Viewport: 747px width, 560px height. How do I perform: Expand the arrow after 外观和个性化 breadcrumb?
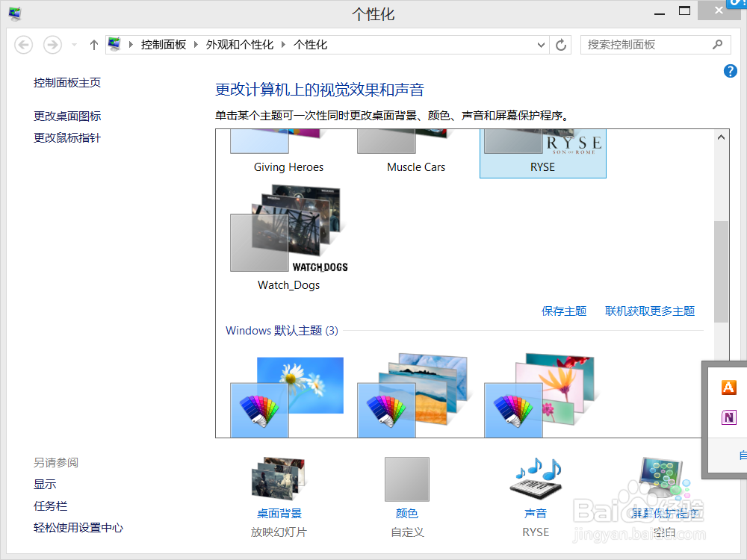pyautogui.click(x=283, y=45)
